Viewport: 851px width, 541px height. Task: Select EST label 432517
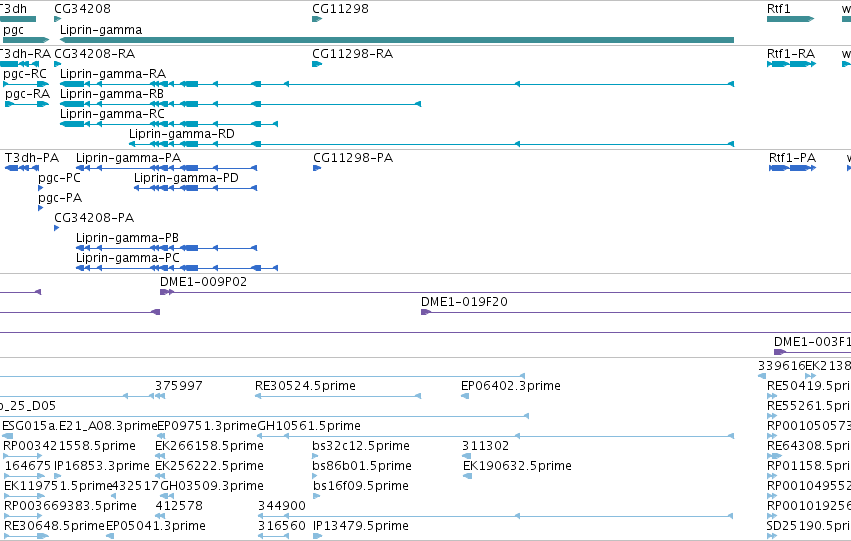click(136, 487)
